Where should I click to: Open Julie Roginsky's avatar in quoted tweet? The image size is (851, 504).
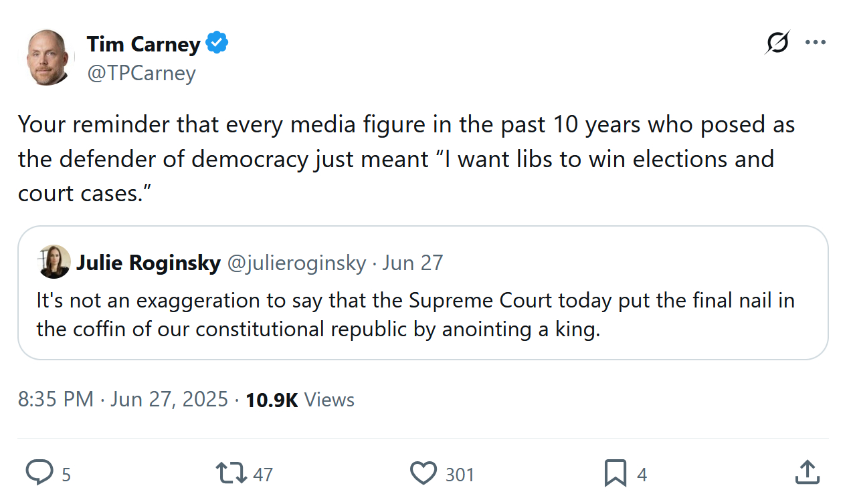click(x=54, y=262)
